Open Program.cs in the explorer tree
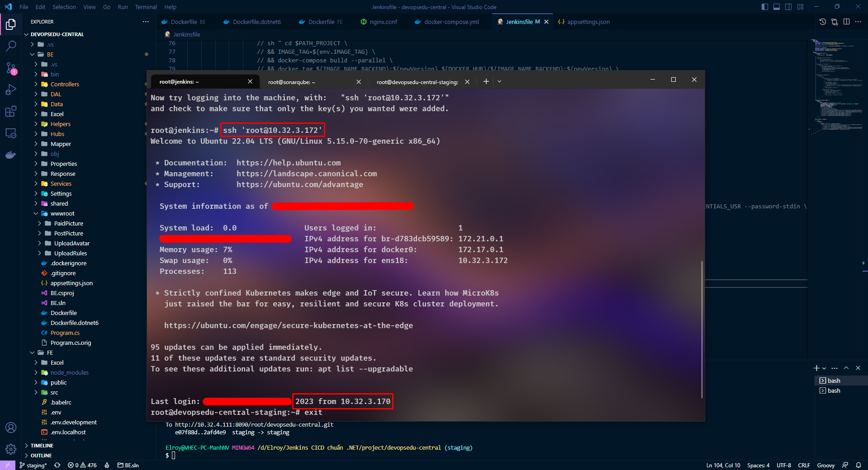Image resolution: width=868 pixels, height=470 pixels. (x=65, y=333)
